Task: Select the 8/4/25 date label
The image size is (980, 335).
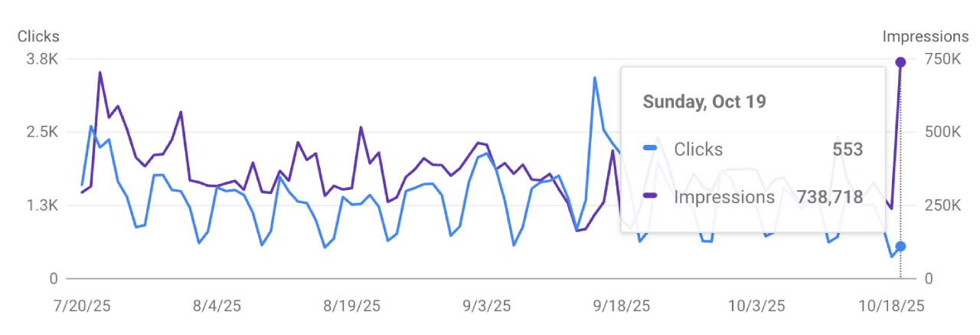Action: [x=217, y=306]
